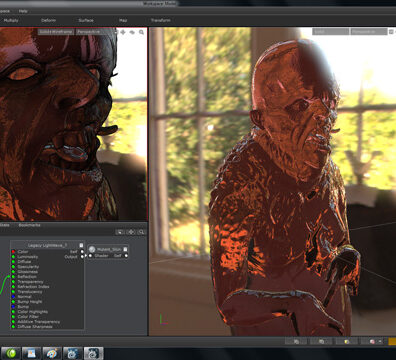Image resolution: width=396 pixels, height=360 pixels.
Task: Switch to the Multiply tab
Action: click(11, 20)
